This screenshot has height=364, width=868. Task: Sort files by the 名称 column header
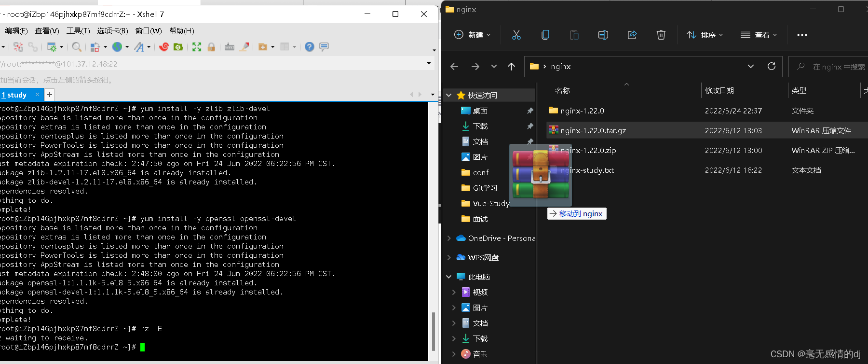[x=563, y=90]
